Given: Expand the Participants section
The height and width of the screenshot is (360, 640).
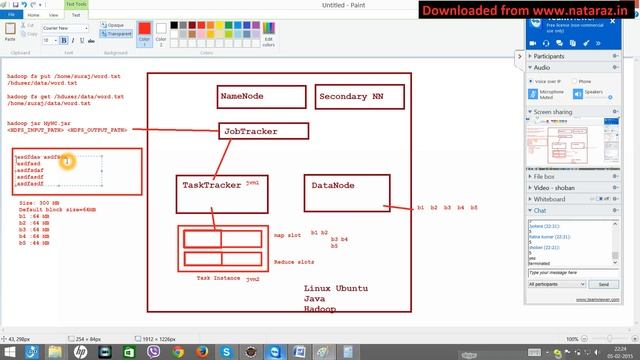Looking at the screenshot, I should click(530, 56).
